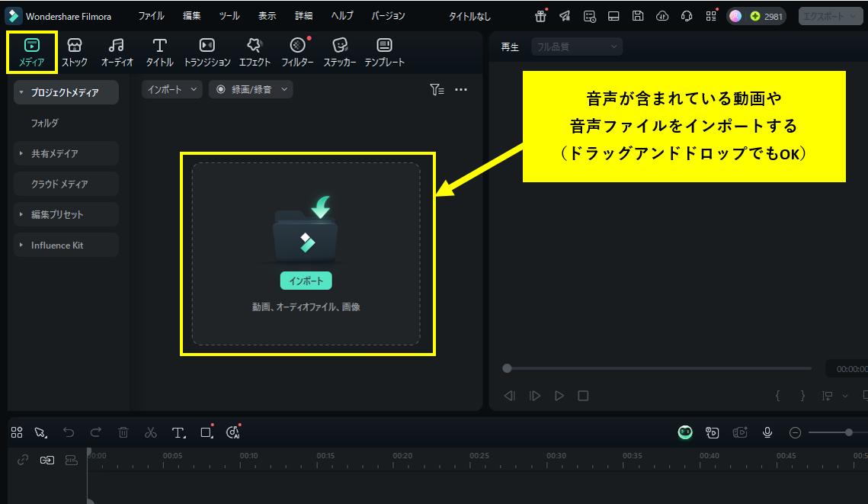
Task: Open the headset support icon in the title bar
Action: click(687, 15)
